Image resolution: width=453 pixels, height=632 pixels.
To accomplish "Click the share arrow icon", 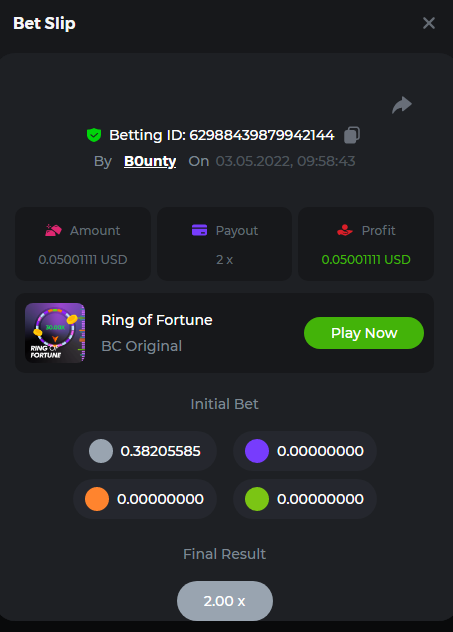I will (402, 105).
